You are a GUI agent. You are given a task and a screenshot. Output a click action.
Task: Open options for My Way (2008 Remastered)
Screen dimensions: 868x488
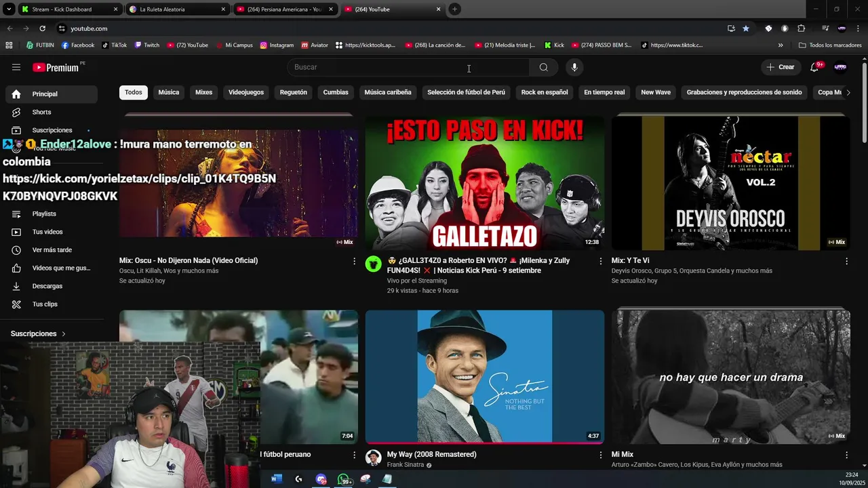click(x=600, y=455)
